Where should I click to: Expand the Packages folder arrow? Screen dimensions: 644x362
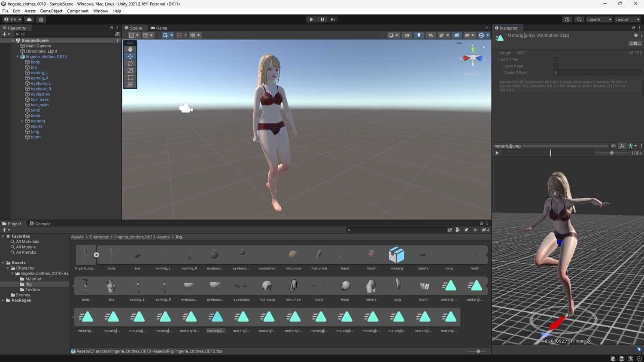pyautogui.click(x=3, y=300)
